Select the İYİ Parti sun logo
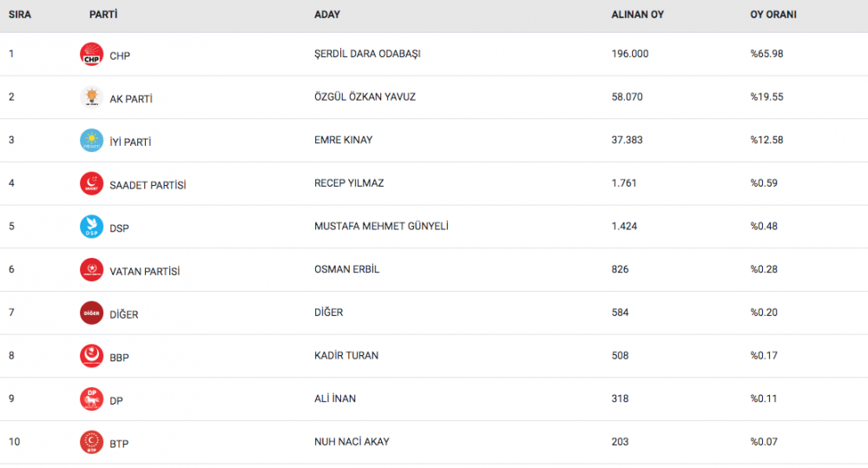 [91, 141]
